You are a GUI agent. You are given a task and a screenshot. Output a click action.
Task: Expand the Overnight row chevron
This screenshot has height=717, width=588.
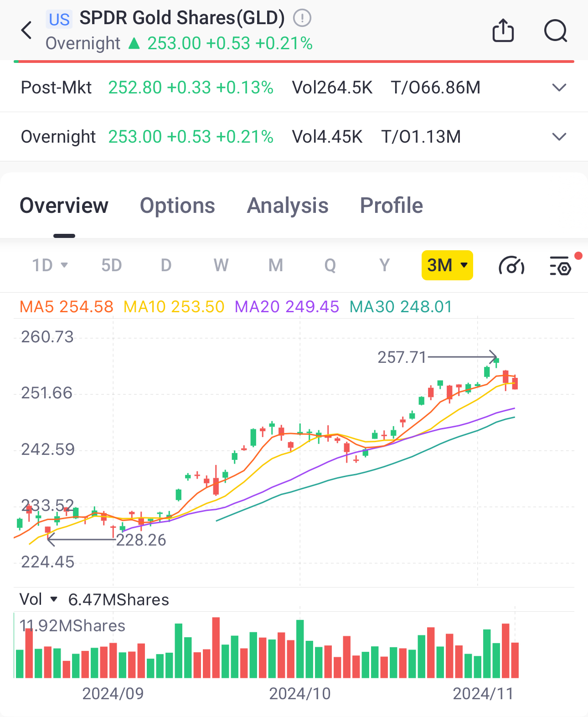click(x=559, y=137)
